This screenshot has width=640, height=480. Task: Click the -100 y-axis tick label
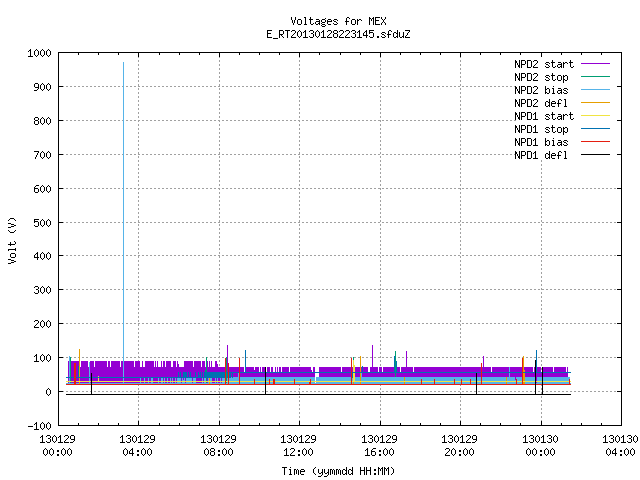point(39,426)
